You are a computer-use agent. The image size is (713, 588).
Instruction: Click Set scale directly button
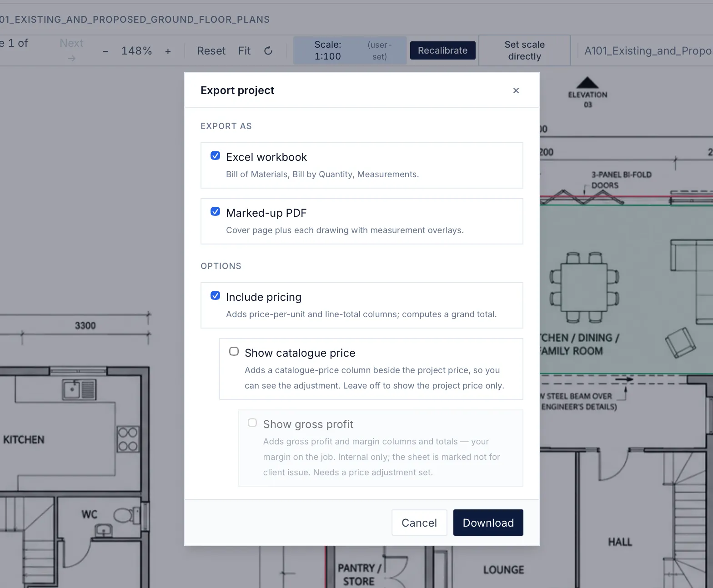click(525, 50)
